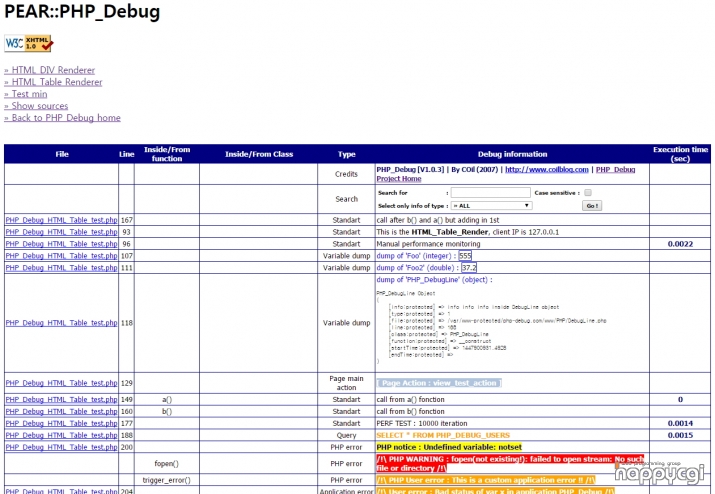The image size is (715, 494).
Task: Go back to PHP Debug home
Action: click(x=62, y=118)
